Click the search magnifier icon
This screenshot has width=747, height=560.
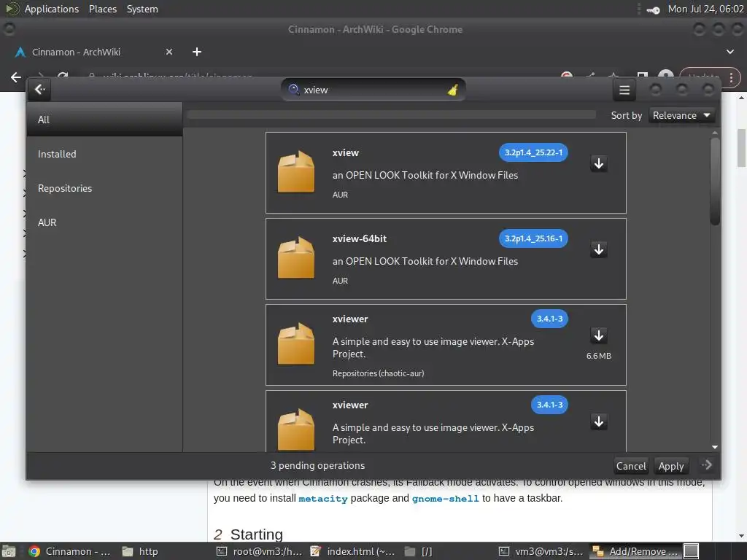[x=293, y=90]
